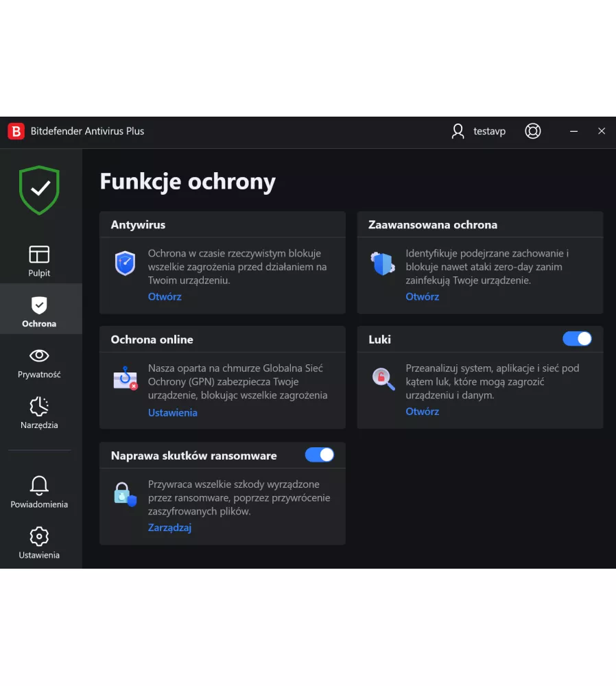Click the Luki description text
This screenshot has height=686, width=616.
(x=493, y=381)
